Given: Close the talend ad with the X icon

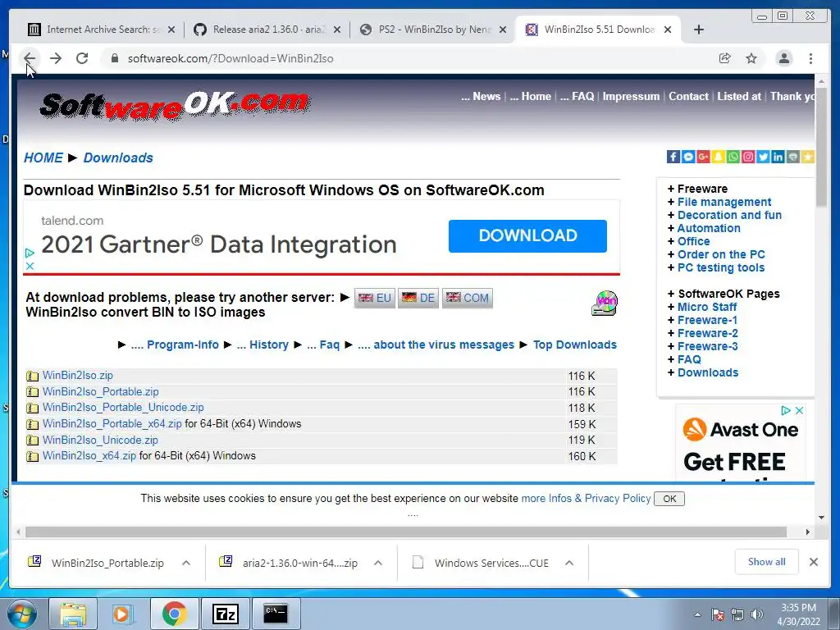Looking at the screenshot, I should 30,266.
